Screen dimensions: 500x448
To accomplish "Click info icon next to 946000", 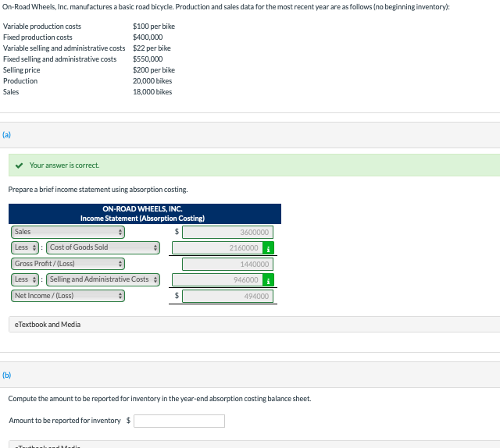I will click(268, 280).
